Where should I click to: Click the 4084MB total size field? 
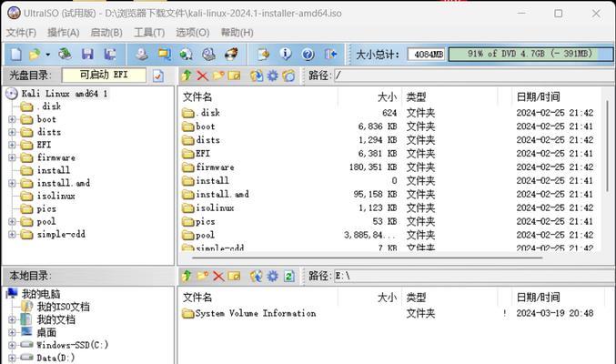426,54
